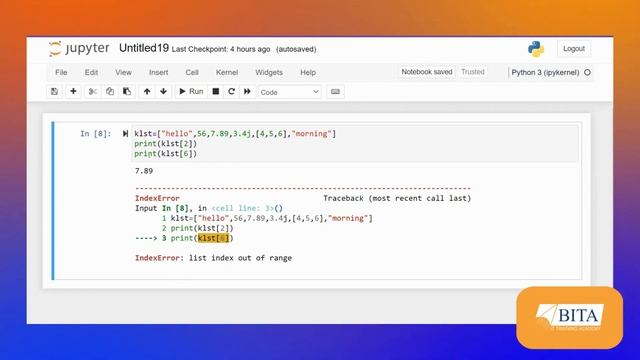Viewport: 640px width, 360px height.
Task: Open the command palette keyboard icon
Action: click(336, 92)
